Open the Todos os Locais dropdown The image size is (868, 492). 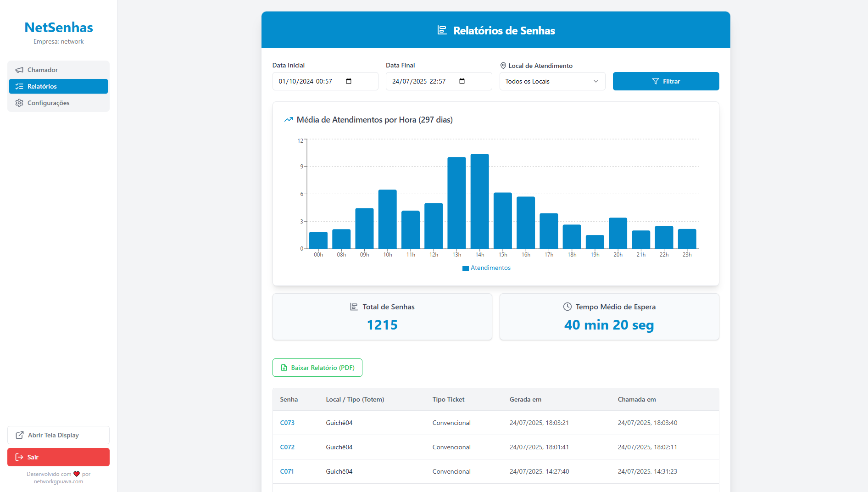(552, 81)
